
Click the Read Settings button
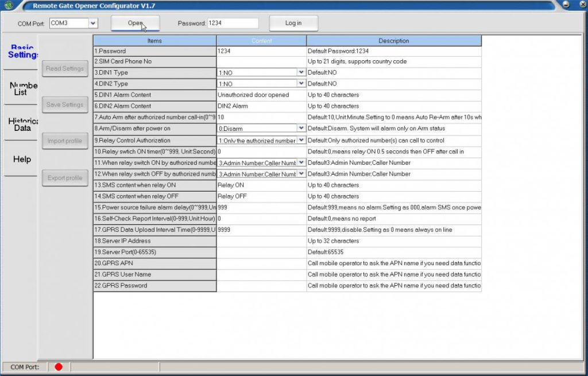tap(65, 68)
